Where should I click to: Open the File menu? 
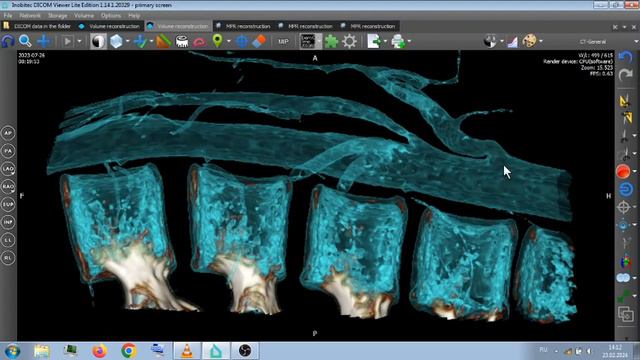[8, 16]
